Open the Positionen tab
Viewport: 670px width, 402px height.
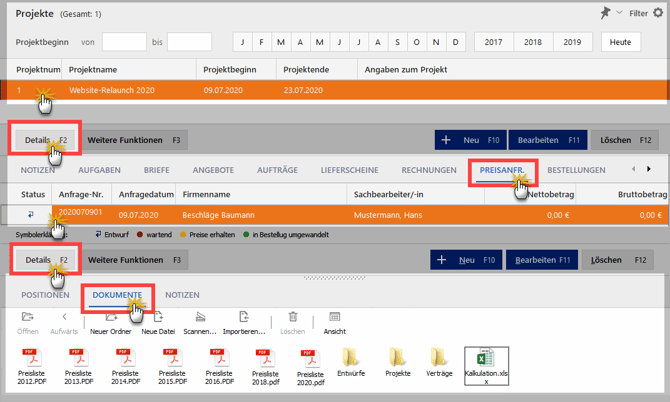tap(45, 295)
